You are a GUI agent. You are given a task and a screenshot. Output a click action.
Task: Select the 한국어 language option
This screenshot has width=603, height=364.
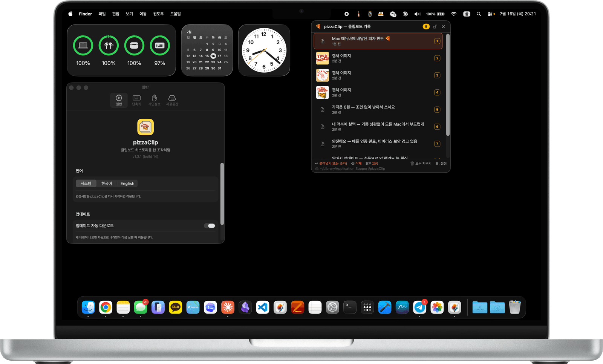107,184
